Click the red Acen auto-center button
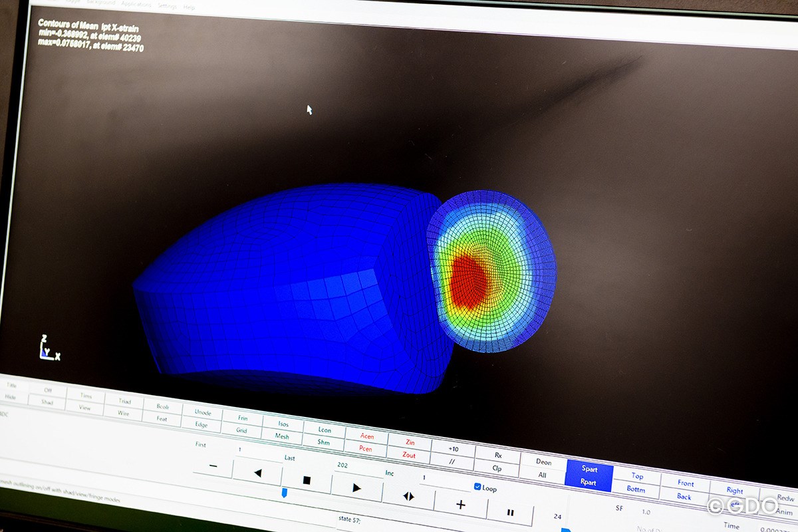The height and width of the screenshot is (532, 798). pos(367,436)
